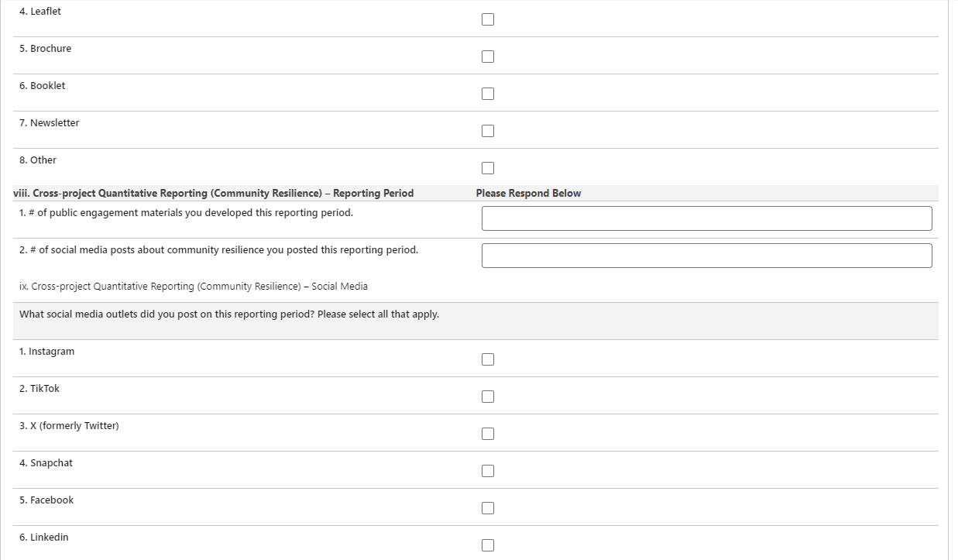Image resolution: width=958 pixels, height=560 pixels.
Task: Click the '7. Newsletter' label text
Action: point(50,123)
